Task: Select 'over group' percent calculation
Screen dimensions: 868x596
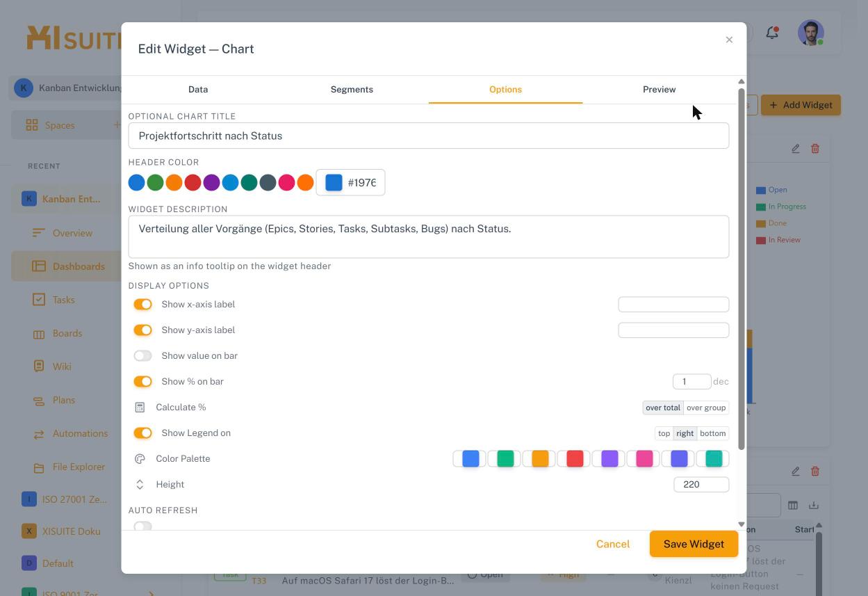Action: tap(706, 408)
